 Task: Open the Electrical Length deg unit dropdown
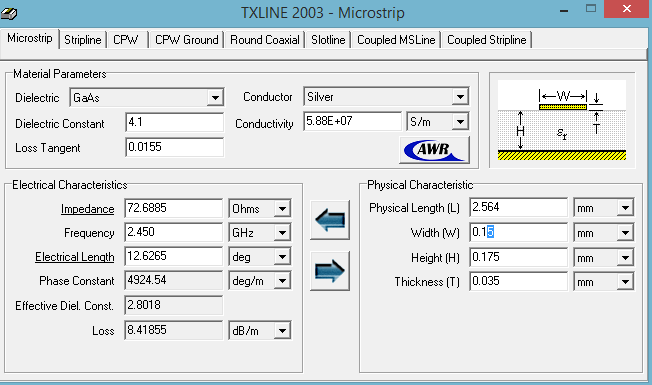(x=282, y=257)
